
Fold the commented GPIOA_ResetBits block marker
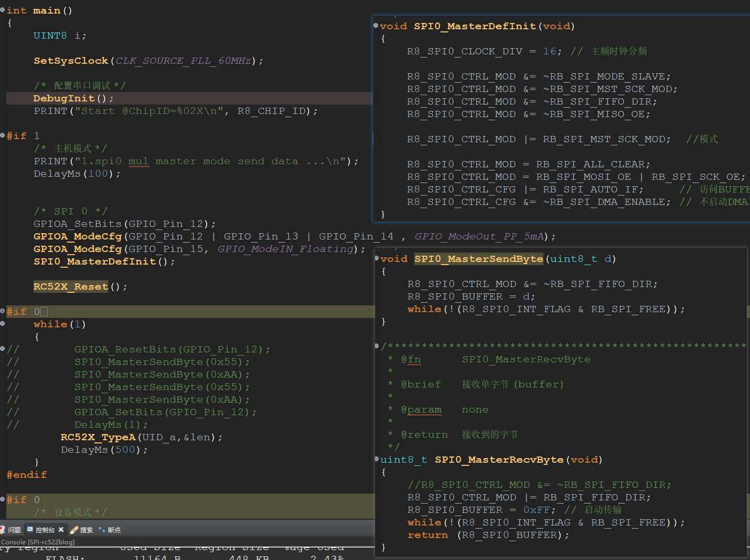click(x=3, y=349)
